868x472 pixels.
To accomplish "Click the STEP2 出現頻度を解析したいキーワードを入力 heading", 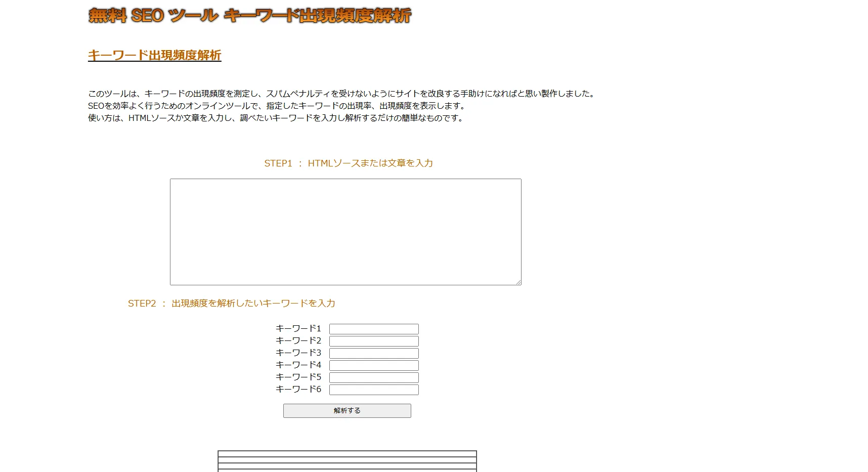I will click(x=232, y=303).
